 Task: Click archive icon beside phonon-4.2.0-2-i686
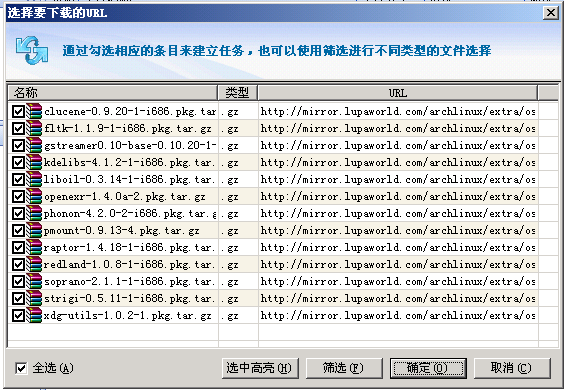pyautogui.click(x=34, y=213)
